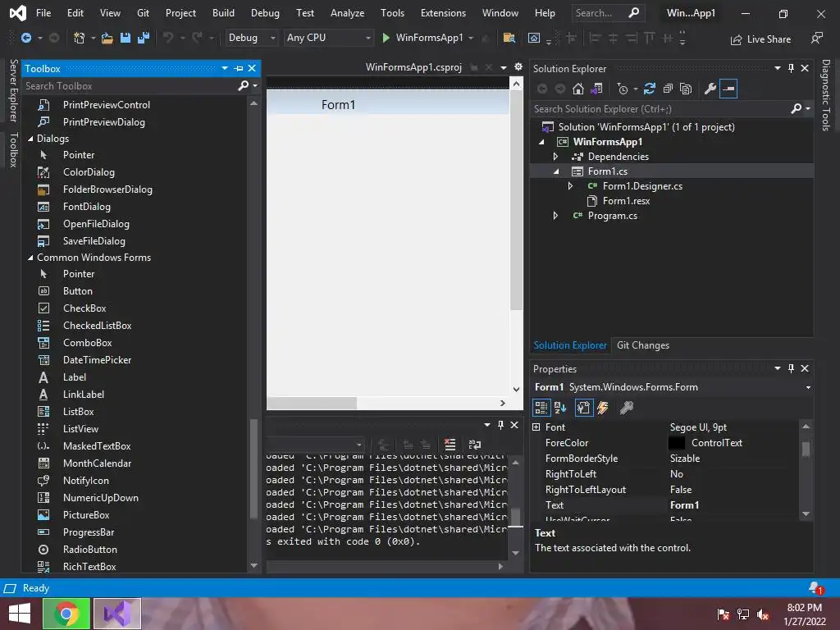Click the Collapse All icon in Solution Explorer
840x630 pixels.
668,89
